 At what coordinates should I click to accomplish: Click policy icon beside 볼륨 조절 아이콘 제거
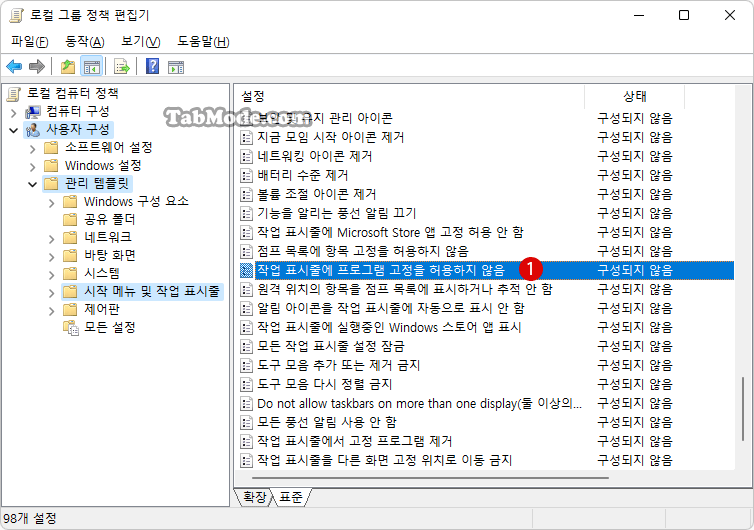pos(246,194)
